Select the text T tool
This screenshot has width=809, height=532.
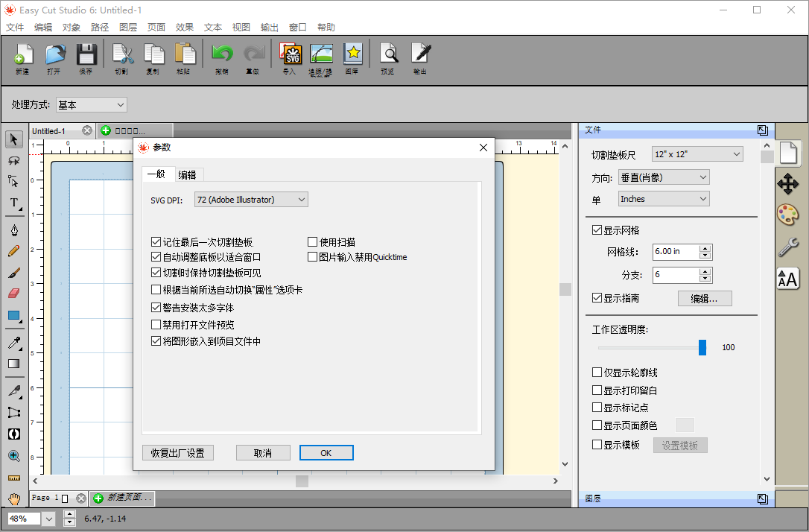pyautogui.click(x=14, y=202)
